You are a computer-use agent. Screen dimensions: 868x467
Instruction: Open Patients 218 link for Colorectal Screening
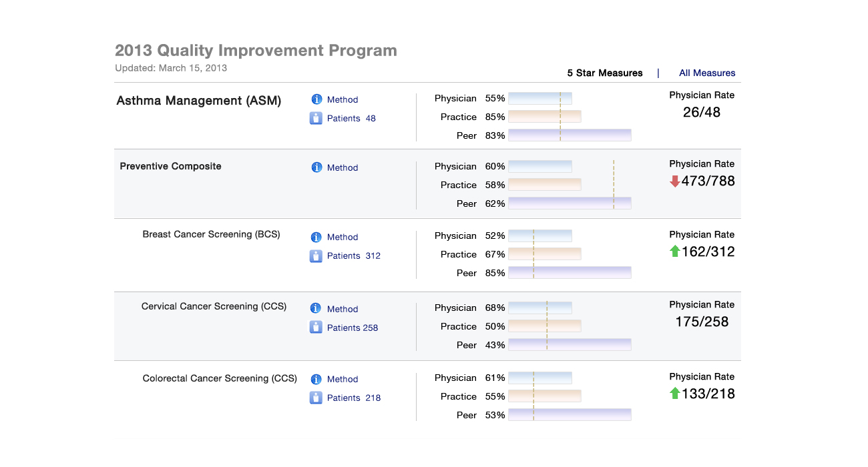[354, 398]
